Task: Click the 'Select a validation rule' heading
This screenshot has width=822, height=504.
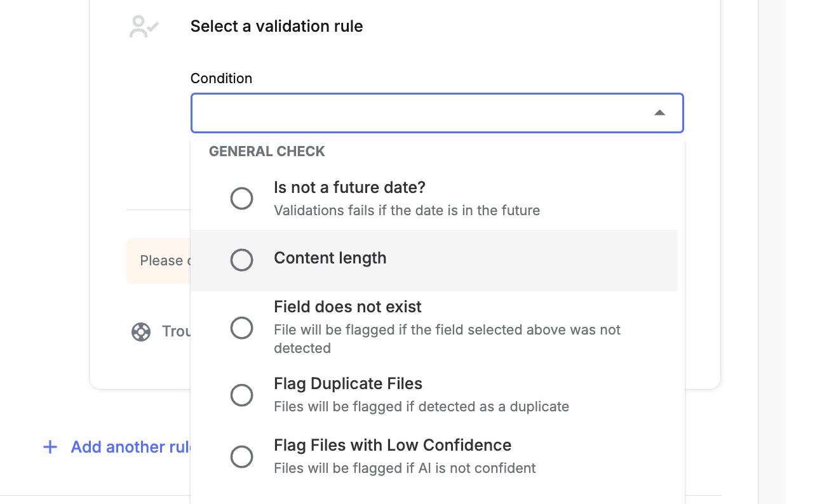Action: pyautogui.click(x=276, y=26)
